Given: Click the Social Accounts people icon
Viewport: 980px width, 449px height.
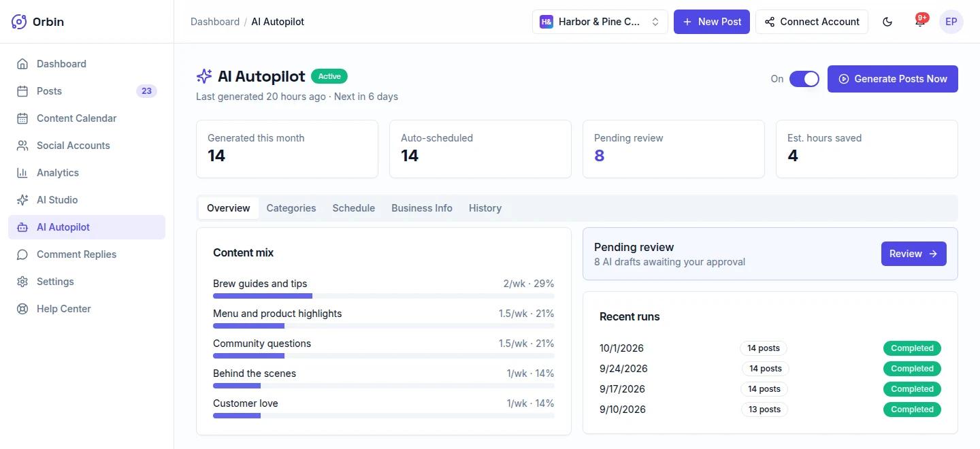Looking at the screenshot, I should click(x=22, y=146).
